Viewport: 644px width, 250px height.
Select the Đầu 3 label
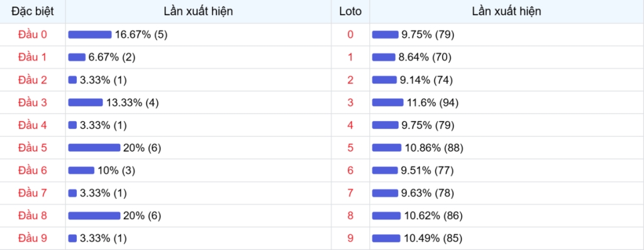[x=33, y=103]
